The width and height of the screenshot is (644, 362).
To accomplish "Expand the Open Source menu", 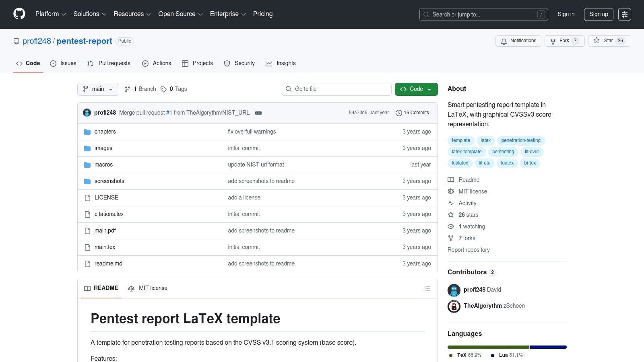I will (180, 14).
